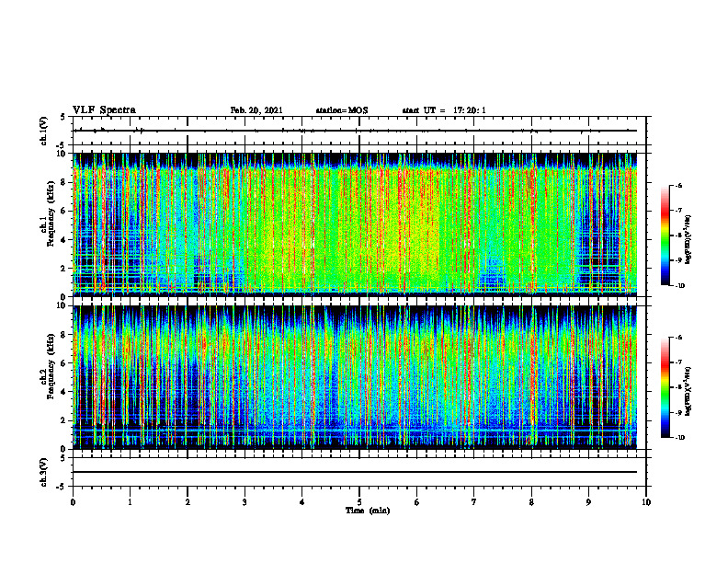
Task: Click the ch.2 color bar log(PSD) units label
Action: (x=688, y=392)
